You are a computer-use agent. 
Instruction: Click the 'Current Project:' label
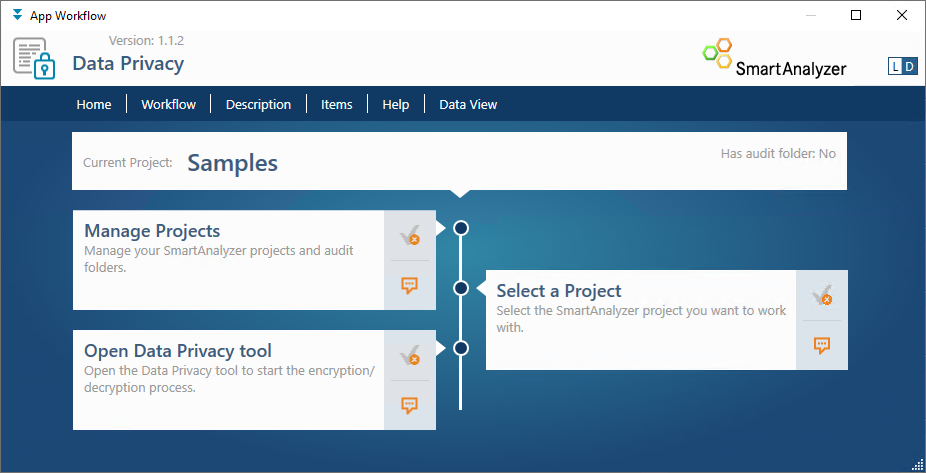tap(128, 162)
